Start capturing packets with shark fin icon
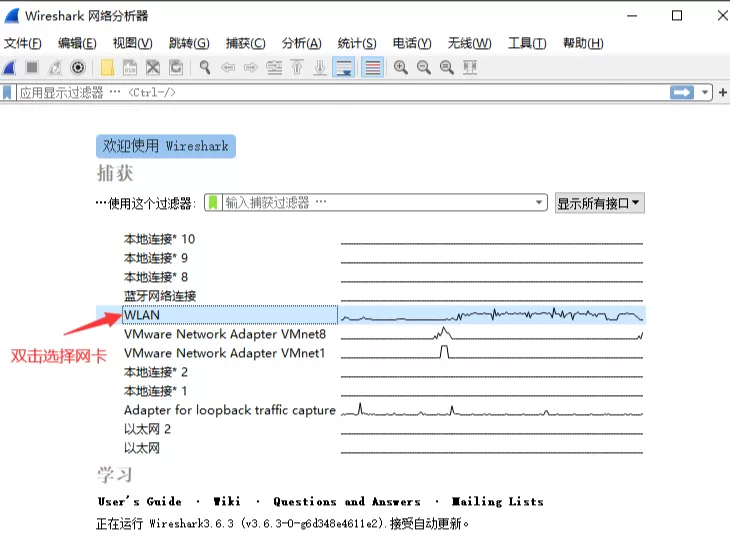730x537 pixels. (x=10, y=68)
